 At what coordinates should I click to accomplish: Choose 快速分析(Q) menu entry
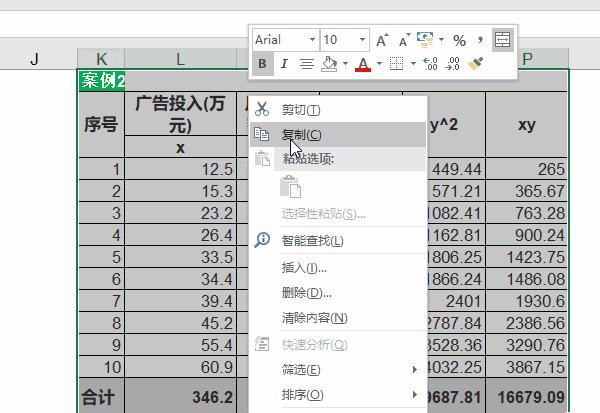(338, 345)
